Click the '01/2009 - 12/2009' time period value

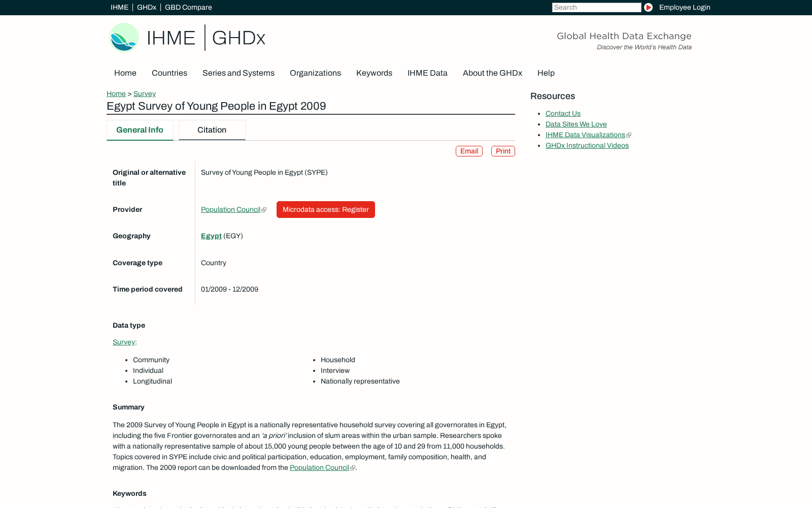coord(229,289)
